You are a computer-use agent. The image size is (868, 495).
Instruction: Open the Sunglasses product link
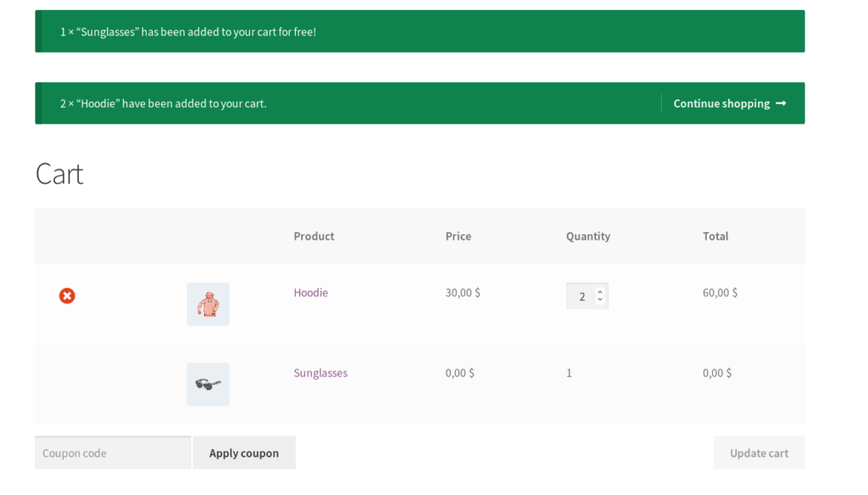pyautogui.click(x=320, y=373)
